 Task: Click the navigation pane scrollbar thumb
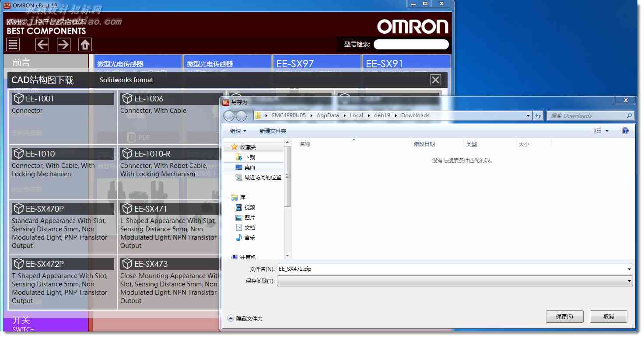[287, 176]
